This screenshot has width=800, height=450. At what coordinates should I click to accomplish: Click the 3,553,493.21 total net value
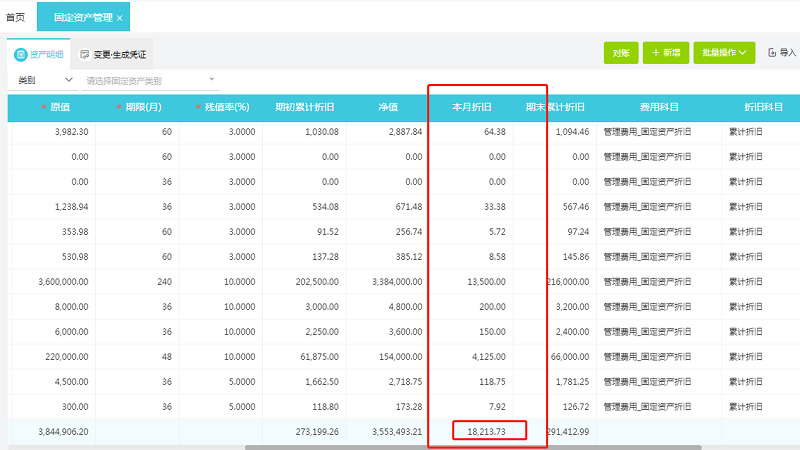pyautogui.click(x=397, y=432)
